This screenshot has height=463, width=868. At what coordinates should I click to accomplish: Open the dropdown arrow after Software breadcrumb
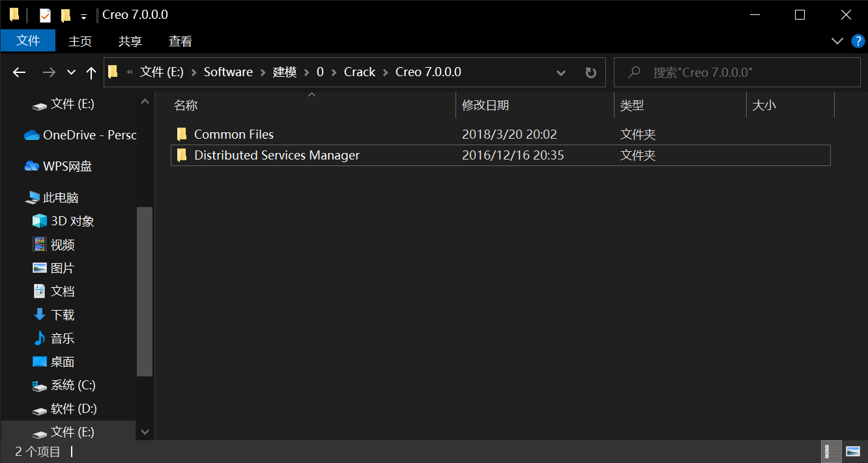click(x=263, y=72)
